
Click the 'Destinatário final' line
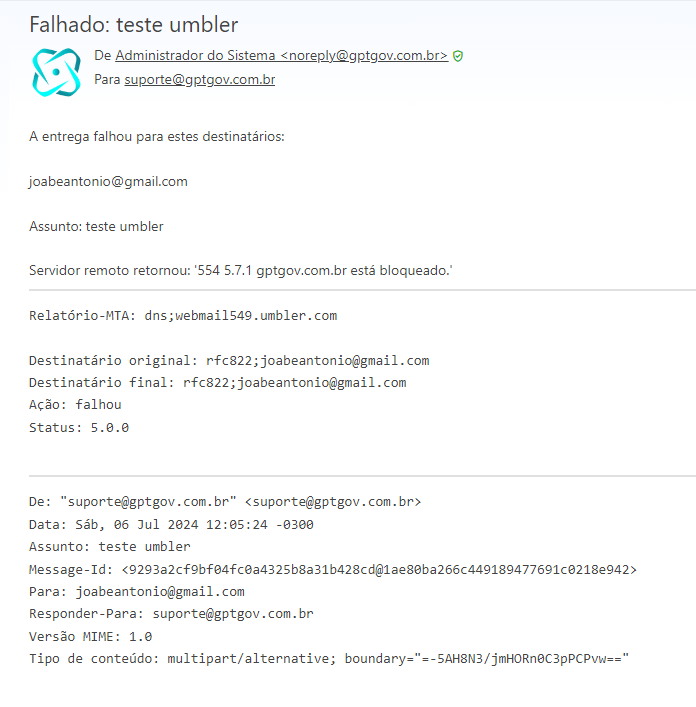(x=218, y=382)
